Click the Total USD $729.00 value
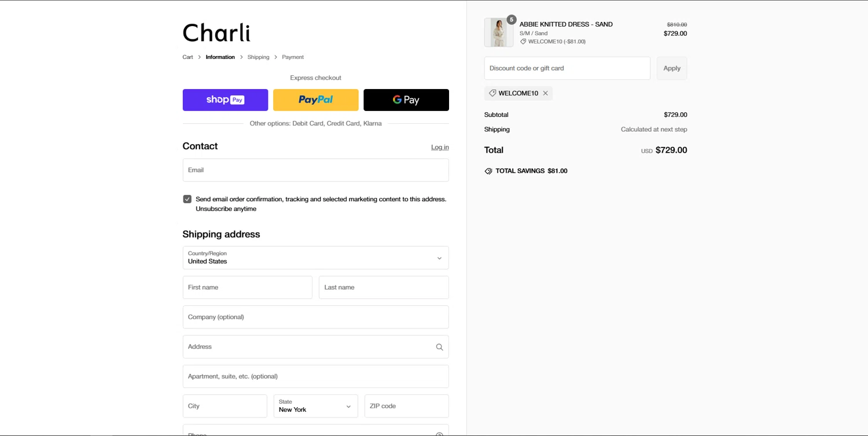Viewport: 868px width, 436px height. click(664, 150)
